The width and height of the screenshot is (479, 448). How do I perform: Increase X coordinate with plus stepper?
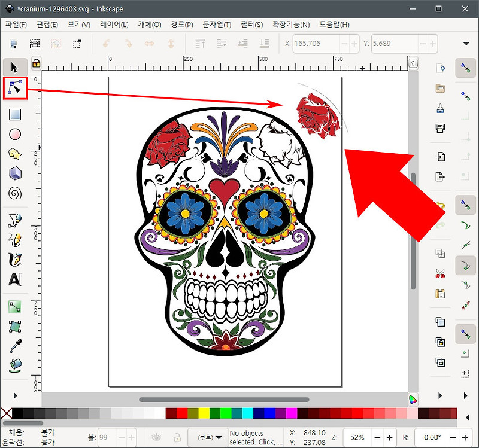click(x=354, y=44)
